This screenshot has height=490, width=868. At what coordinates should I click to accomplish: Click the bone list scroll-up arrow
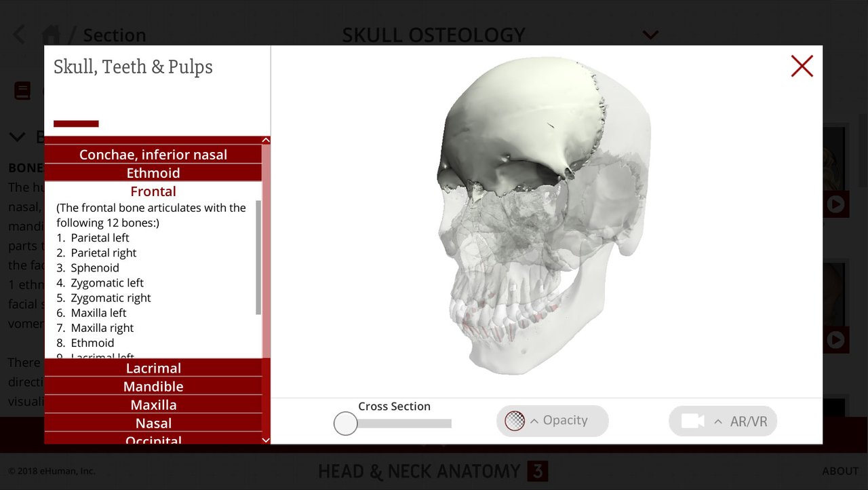point(266,140)
